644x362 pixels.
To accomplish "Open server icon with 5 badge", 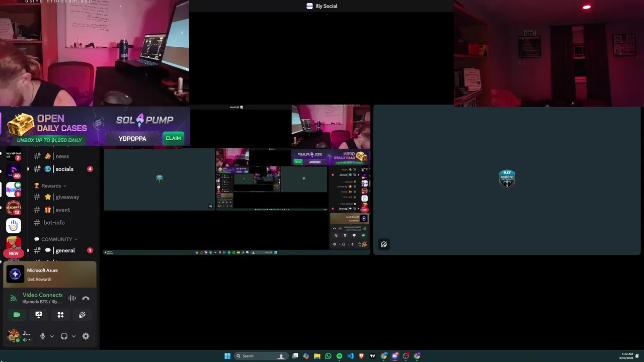I will 14,189.
